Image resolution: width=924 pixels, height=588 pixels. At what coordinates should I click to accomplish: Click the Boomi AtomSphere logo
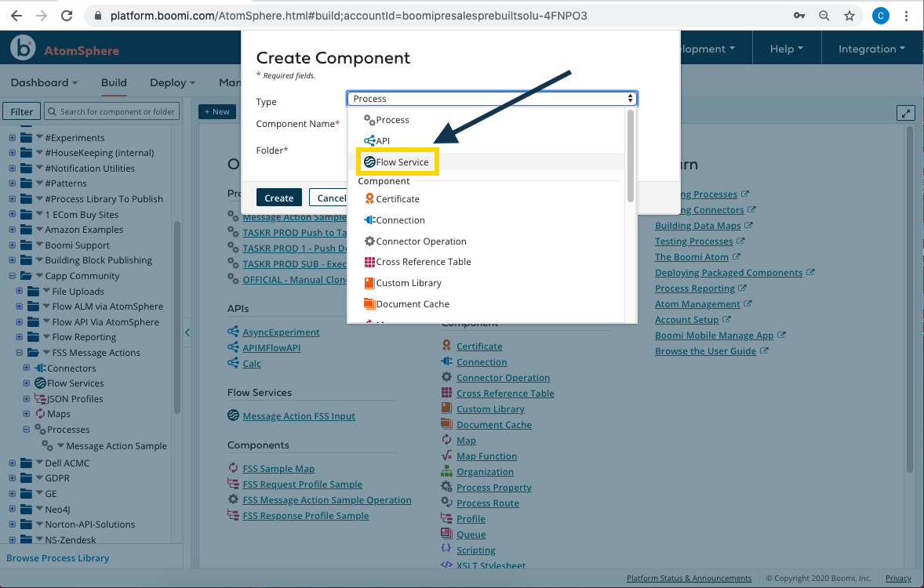pos(65,49)
